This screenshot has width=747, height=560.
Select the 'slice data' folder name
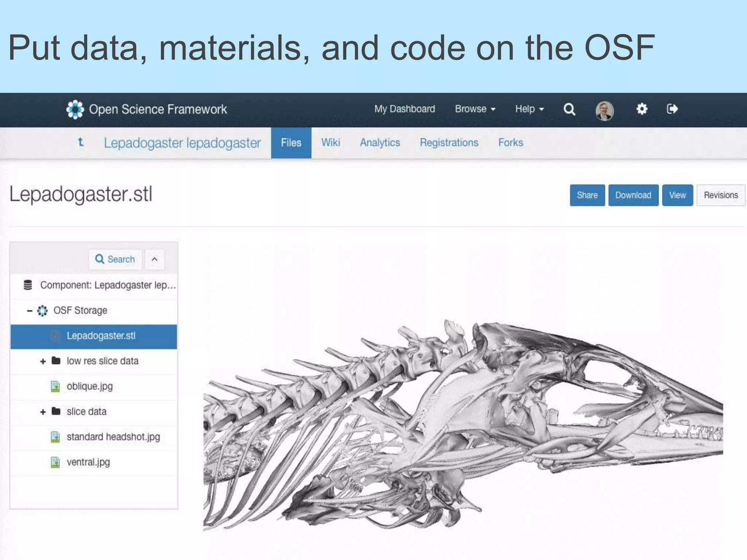pos(86,412)
